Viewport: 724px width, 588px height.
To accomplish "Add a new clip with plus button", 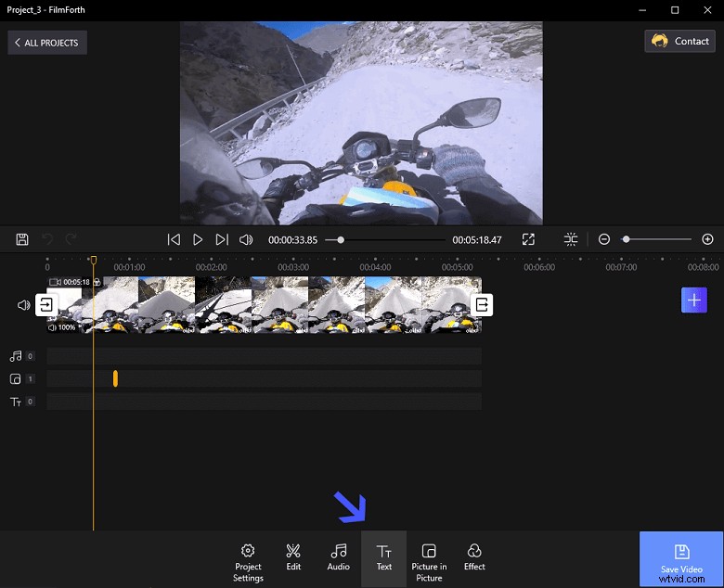I will (x=694, y=300).
